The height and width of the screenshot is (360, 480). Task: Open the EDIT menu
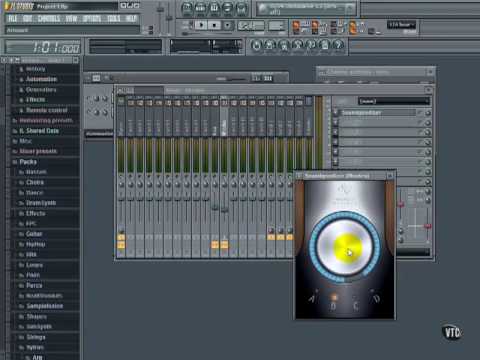28,19
